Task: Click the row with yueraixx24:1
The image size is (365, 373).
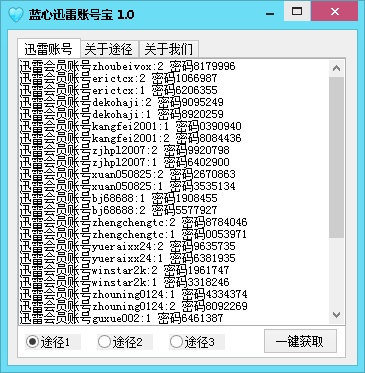Action: point(127,258)
